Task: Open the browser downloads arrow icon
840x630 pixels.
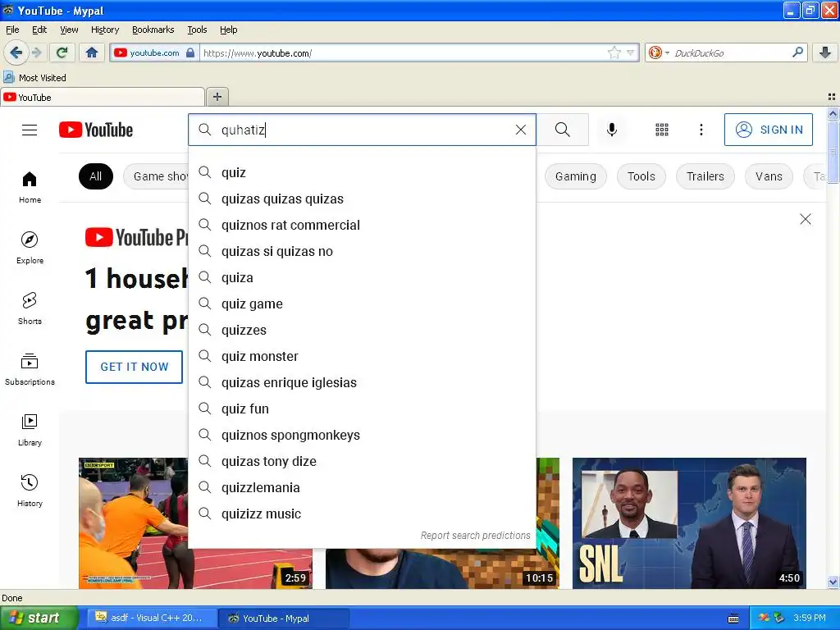Action: pos(825,52)
